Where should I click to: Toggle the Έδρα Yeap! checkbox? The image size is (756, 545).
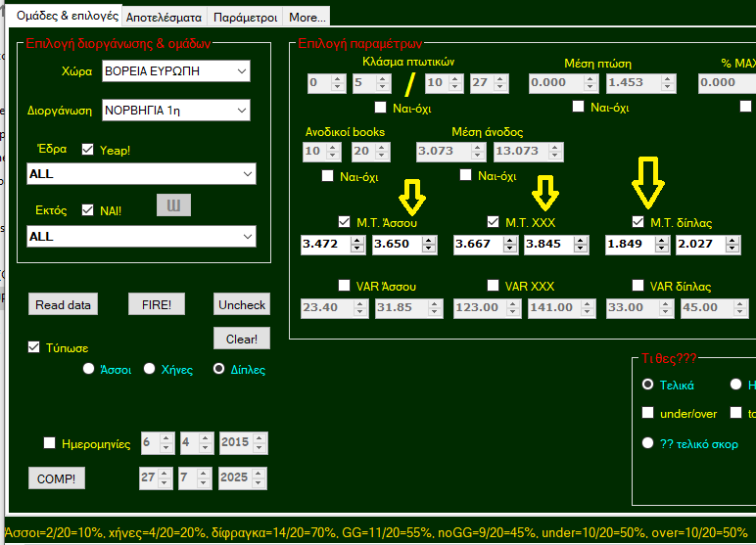(87, 150)
